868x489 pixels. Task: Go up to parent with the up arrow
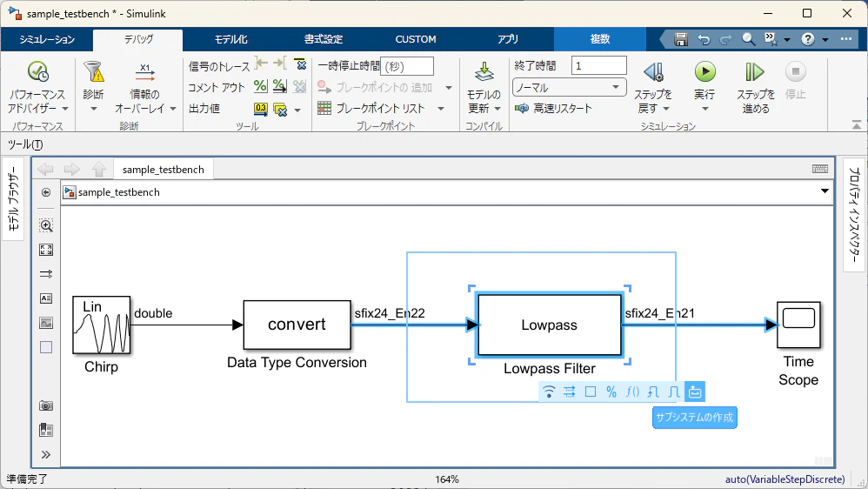pyautogui.click(x=98, y=169)
